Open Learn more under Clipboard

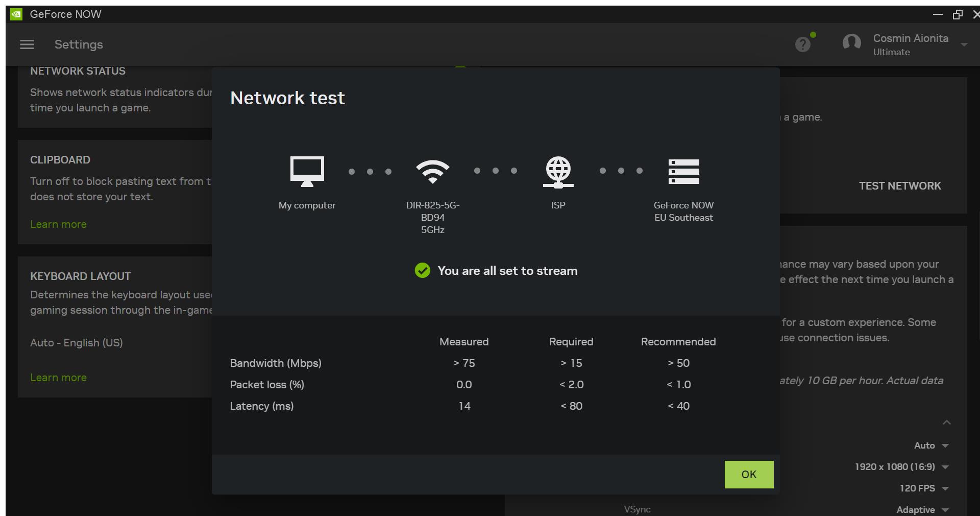(x=58, y=224)
